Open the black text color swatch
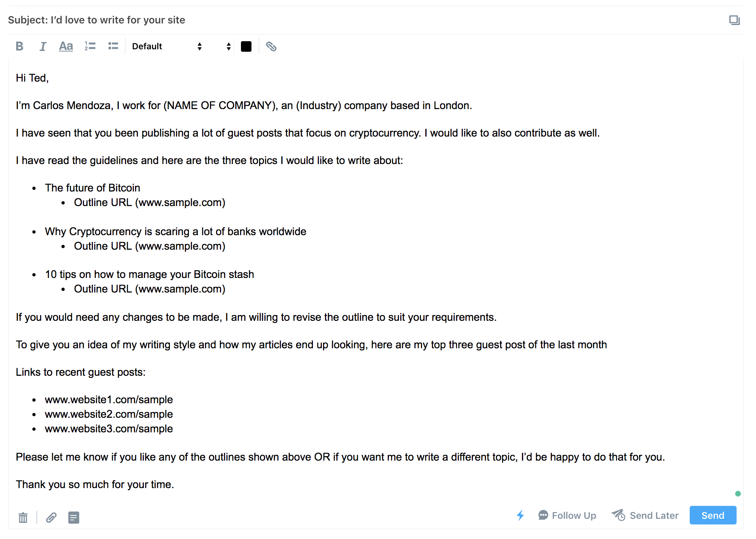This screenshot has height=539, width=756. 246,46
